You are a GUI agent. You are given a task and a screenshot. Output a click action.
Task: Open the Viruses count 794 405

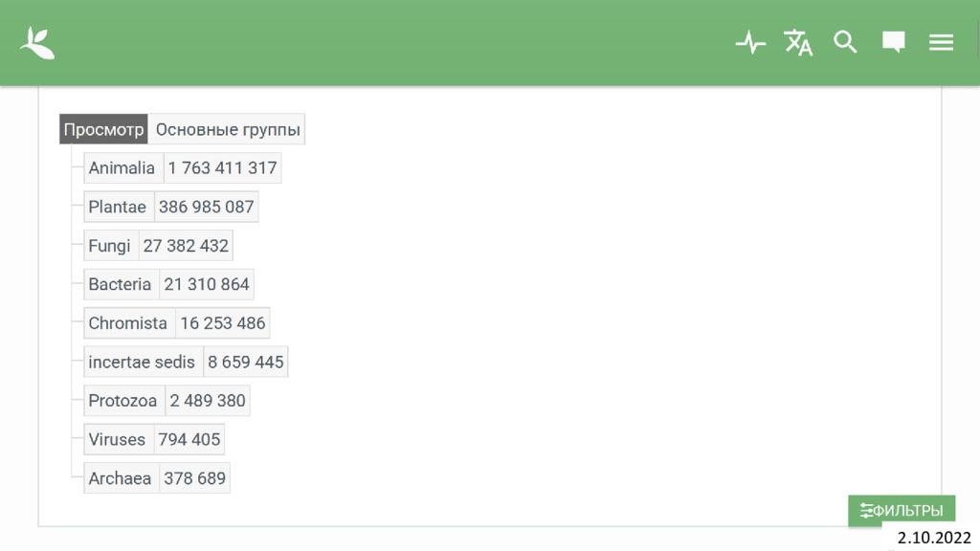point(189,439)
